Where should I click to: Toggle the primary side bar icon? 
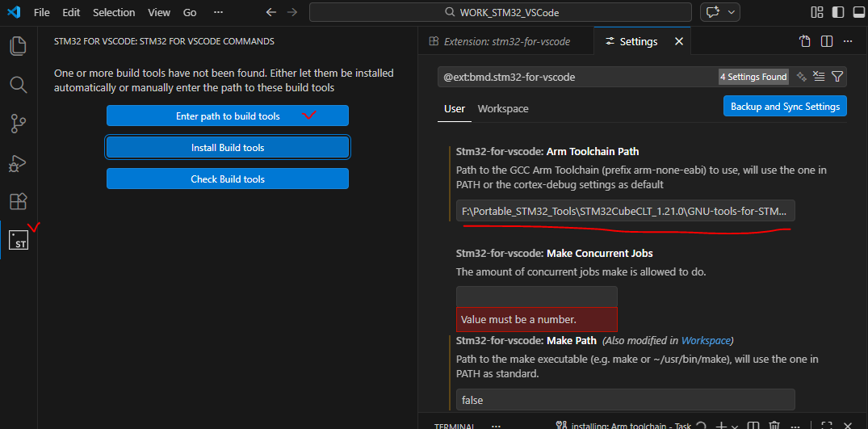pos(837,12)
